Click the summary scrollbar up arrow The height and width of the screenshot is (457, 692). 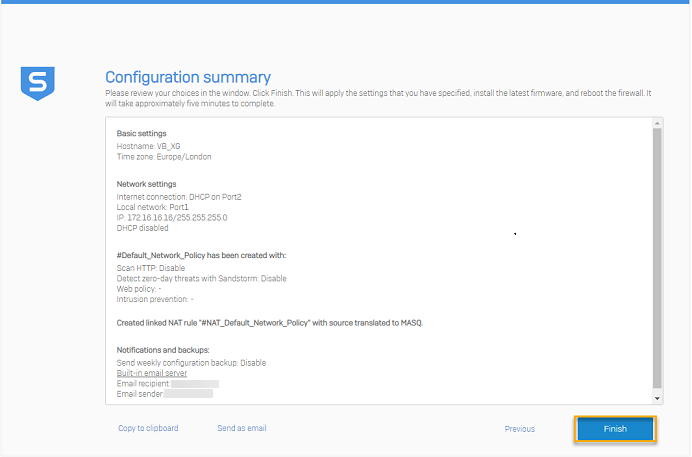[x=656, y=123]
